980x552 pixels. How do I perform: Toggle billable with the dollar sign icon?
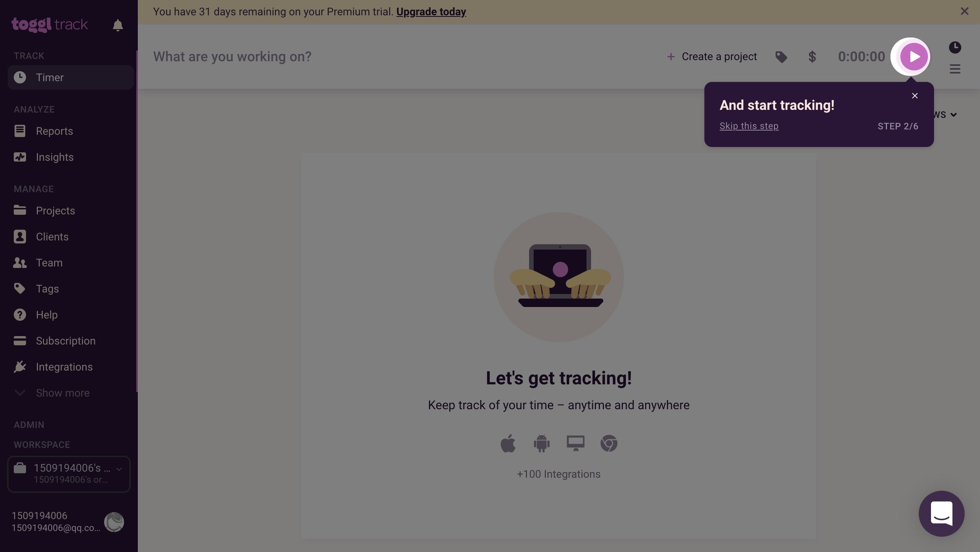(x=812, y=57)
